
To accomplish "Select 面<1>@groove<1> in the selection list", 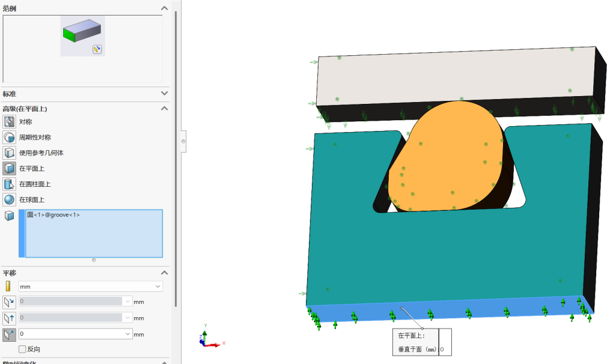I will click(53, 214).
